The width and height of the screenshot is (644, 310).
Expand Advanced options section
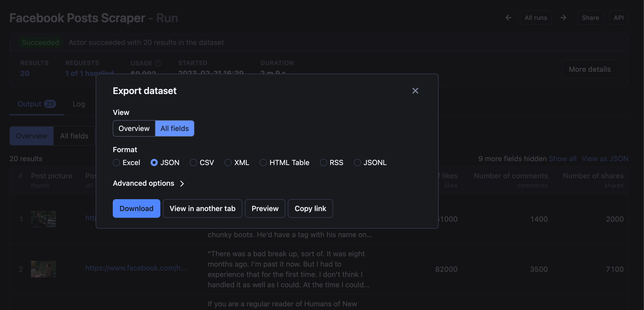pos(149,183)
